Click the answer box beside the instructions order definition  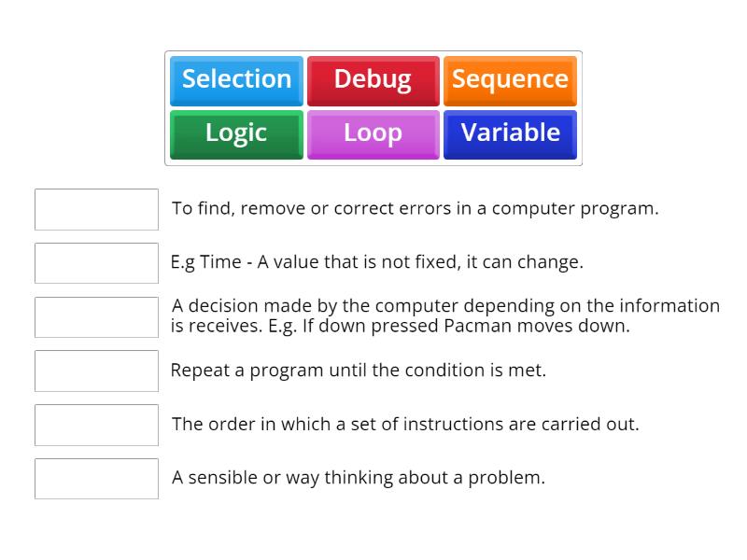coord(96,425)
